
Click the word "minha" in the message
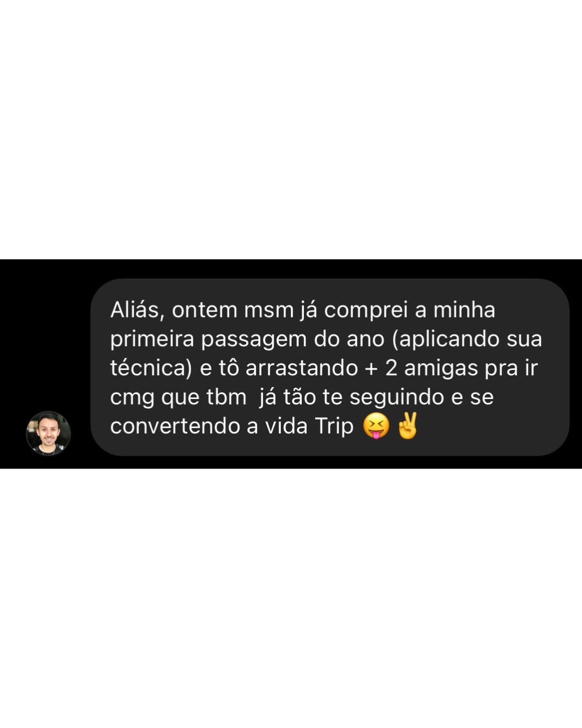pos(464,310)
